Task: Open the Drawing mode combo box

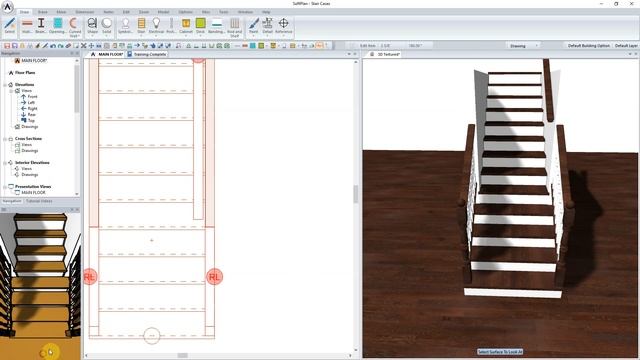Action: (x=524, y=46)
